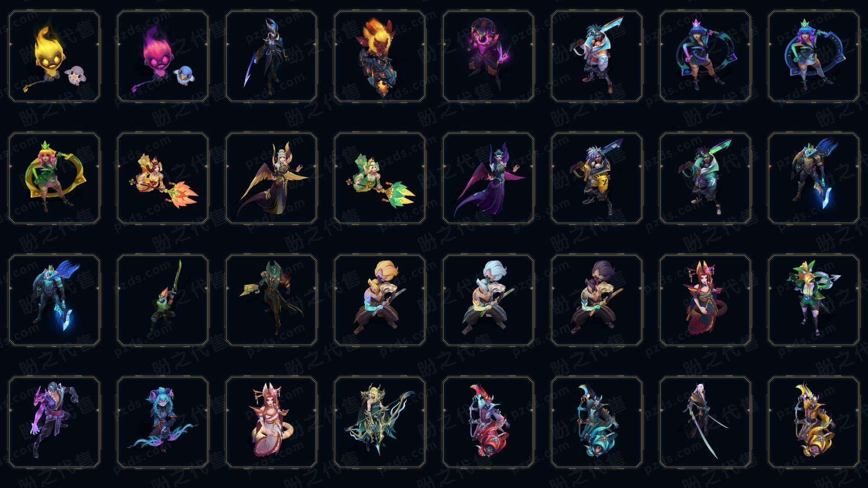This screenshot has width=868, height=488.
Task: Select the purple crystal running character
Action: [x=54, y=422]
